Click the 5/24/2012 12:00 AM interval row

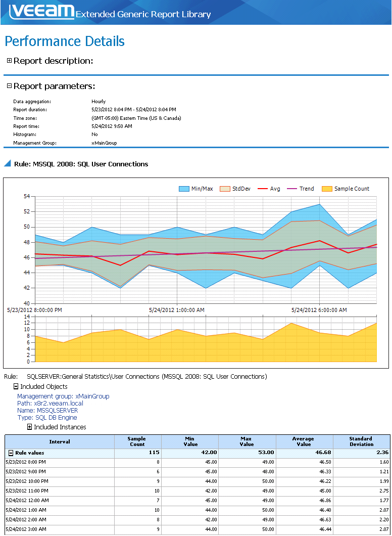[197, 501]
